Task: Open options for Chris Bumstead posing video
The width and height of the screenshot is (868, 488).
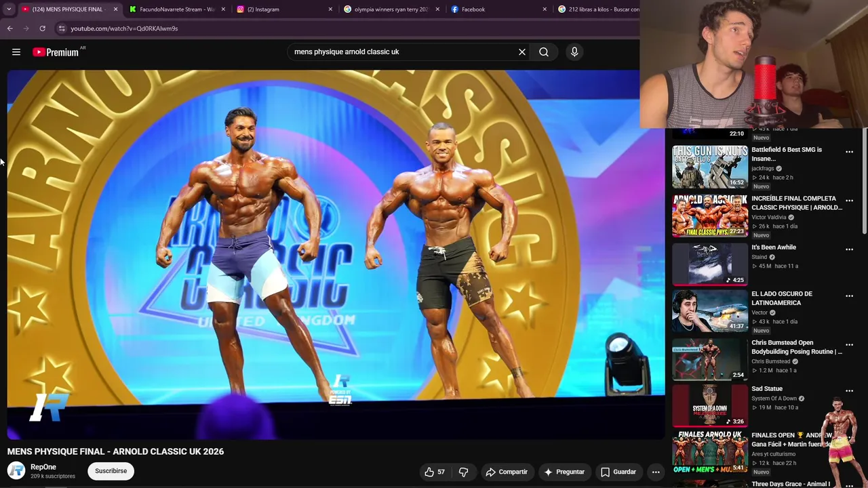Action: click(x=849, y=345)
